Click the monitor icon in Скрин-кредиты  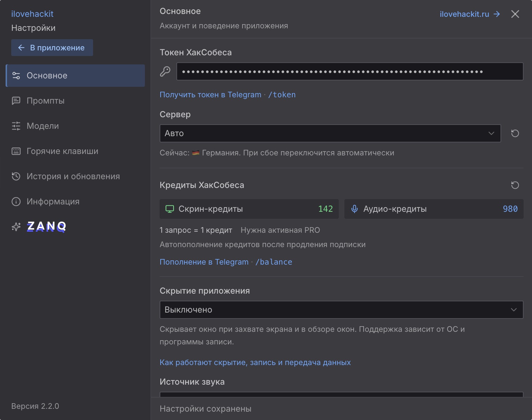click(170, 209)
